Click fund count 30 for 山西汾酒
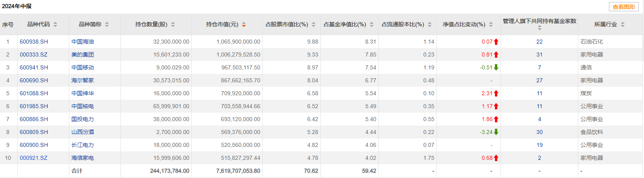 [540, 132]
